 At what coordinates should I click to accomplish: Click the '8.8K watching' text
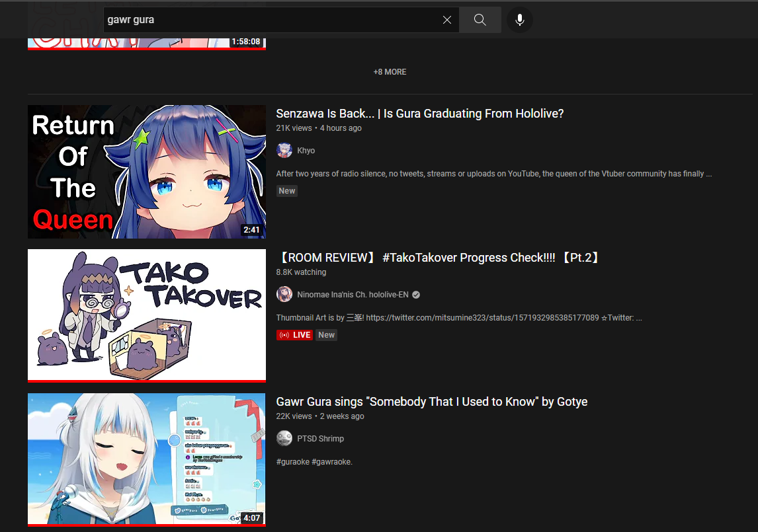pos(301,272)
